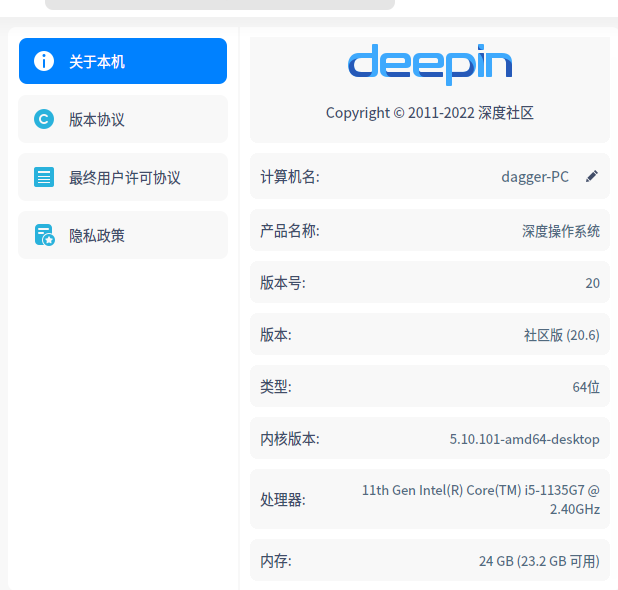This screenshot has height=590, width=618.
Task: Click the gray search bar at top
Action: tap(220, 4)
